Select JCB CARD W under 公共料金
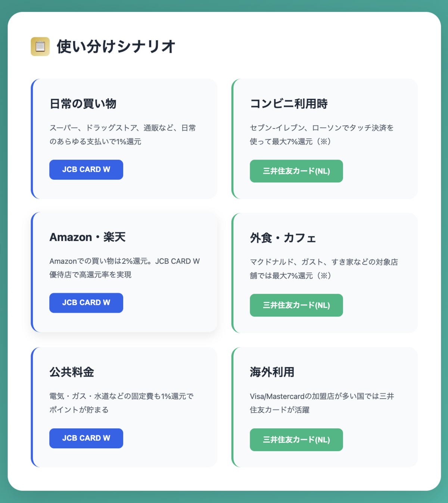Viewport: 448px width, 503px height. [86, 438]
